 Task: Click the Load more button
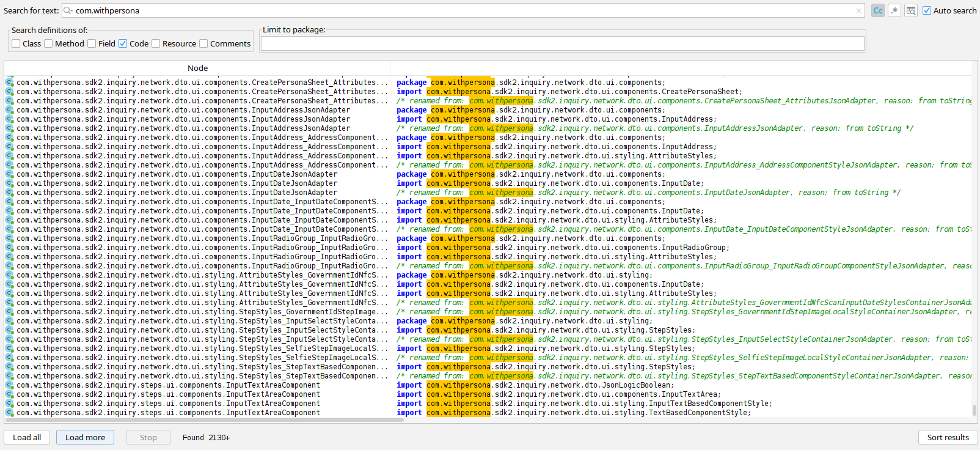coord(85,437)
